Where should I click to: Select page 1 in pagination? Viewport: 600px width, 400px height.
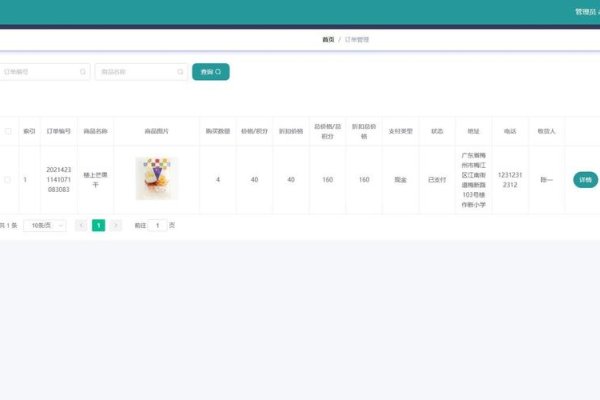click(98, 225)
